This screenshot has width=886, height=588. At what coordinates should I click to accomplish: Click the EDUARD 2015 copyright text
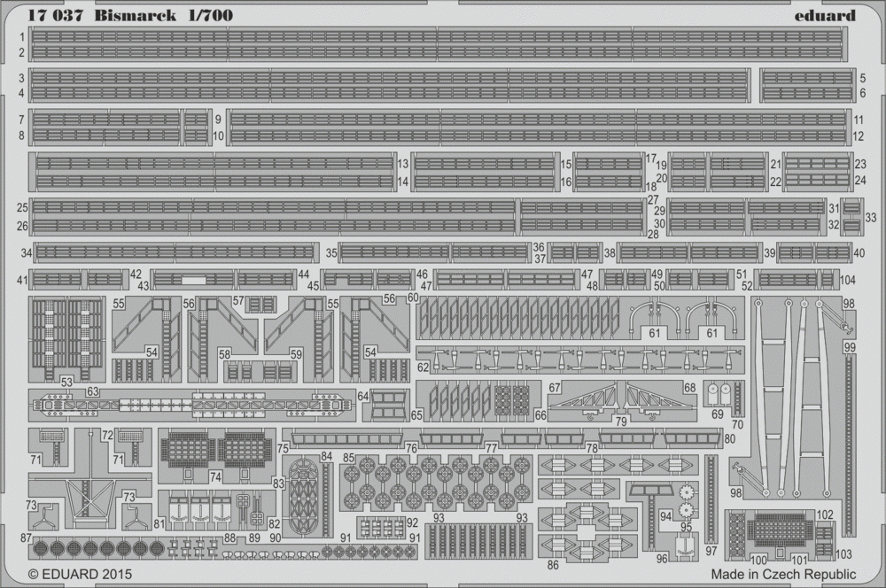click(80, 574)
